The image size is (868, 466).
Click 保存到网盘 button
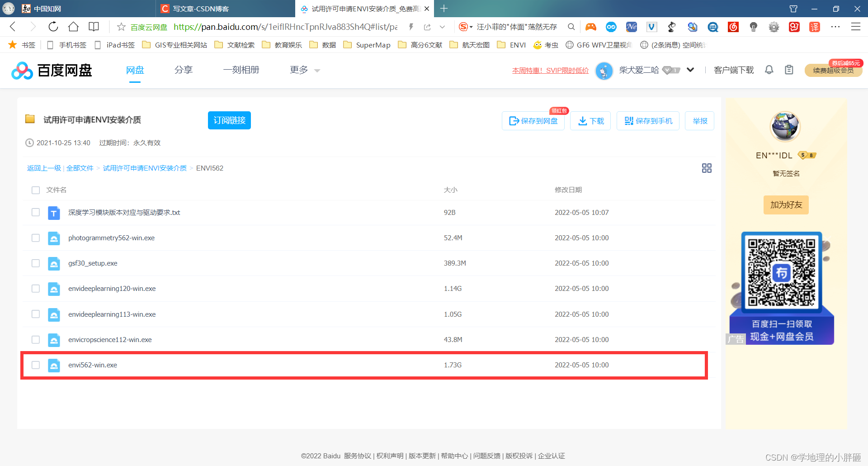click(533, 121)
